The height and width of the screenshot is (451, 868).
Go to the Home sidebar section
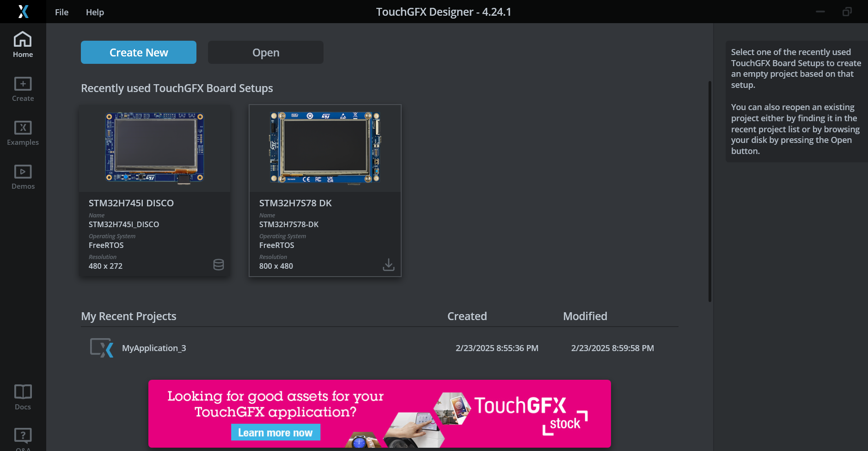point(23,45)
